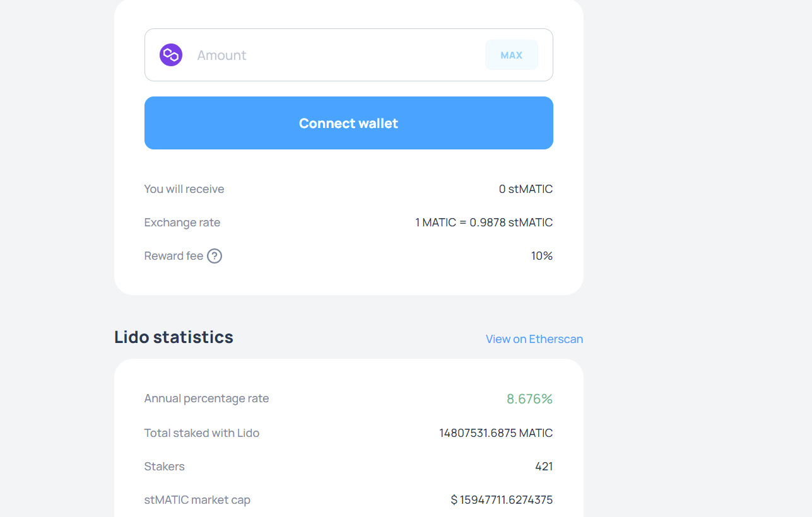Open the View on Etherscan link
This screenshot has width=812, height=517.
(x=534, y=339)
